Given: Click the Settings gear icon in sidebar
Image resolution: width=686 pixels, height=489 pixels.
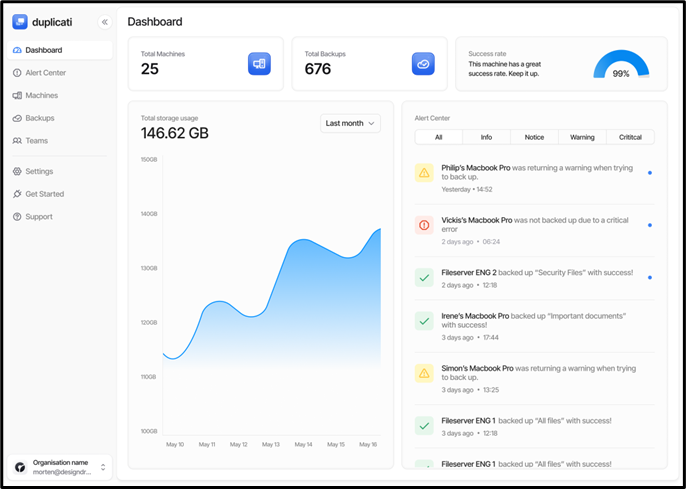Looking at the screenshot, I should click(x=17, y=171).
